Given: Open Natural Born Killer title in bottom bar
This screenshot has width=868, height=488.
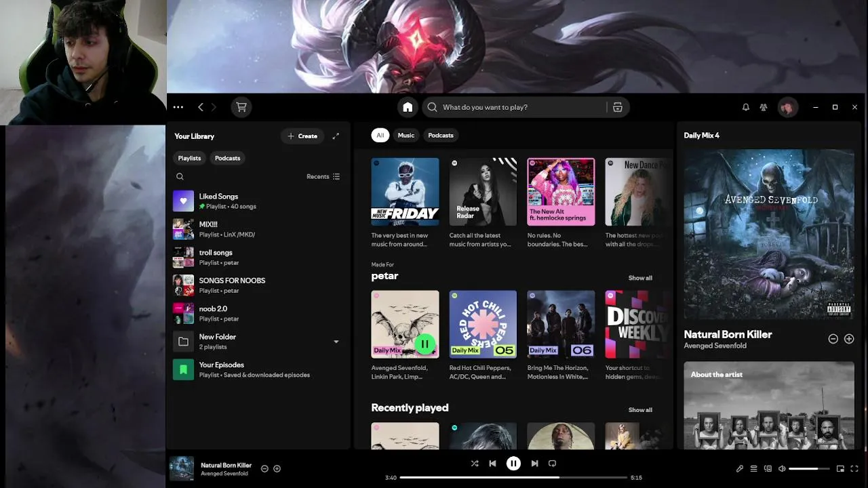Looking at the screenshot, I should 226,465.
